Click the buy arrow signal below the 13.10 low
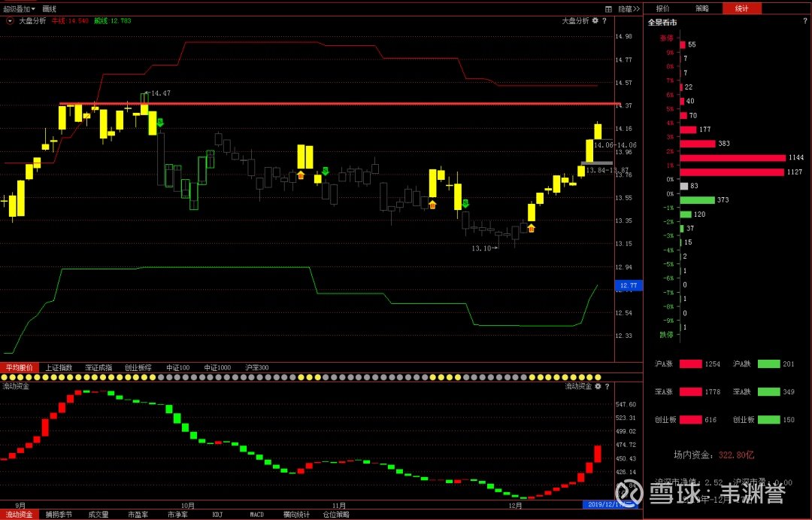The width and height of the screenshot is (812, 520). coord(531,227)
